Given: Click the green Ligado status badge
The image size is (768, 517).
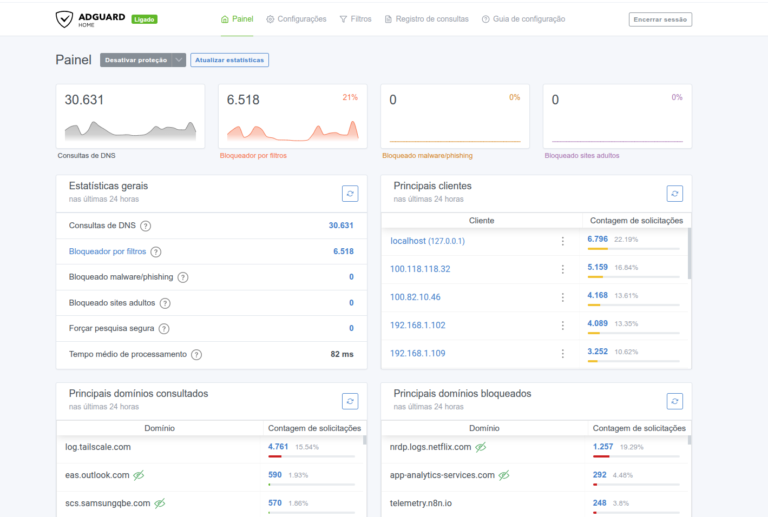Looking at the screenshot, I should (x=144, y=19).
